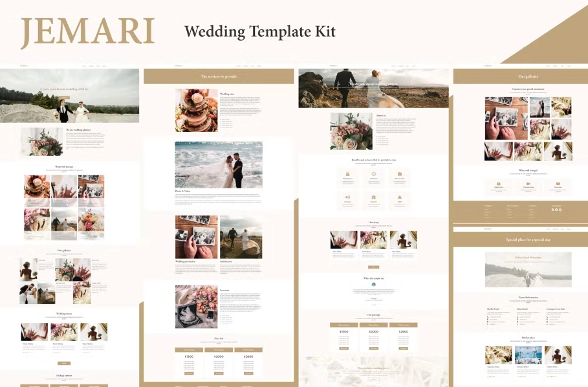Open the beach couple 'Photo & Video' image
The width and height of the screenshot is (588, 387).
[x=219, y=164]
